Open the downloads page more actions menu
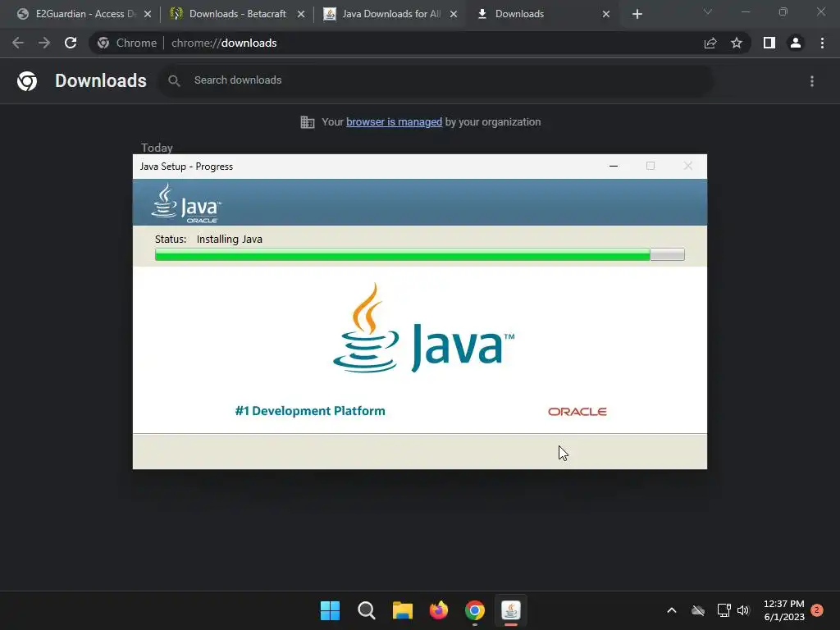Image resolution: width=840 pixels, height=630 pixels. point(812,81)
